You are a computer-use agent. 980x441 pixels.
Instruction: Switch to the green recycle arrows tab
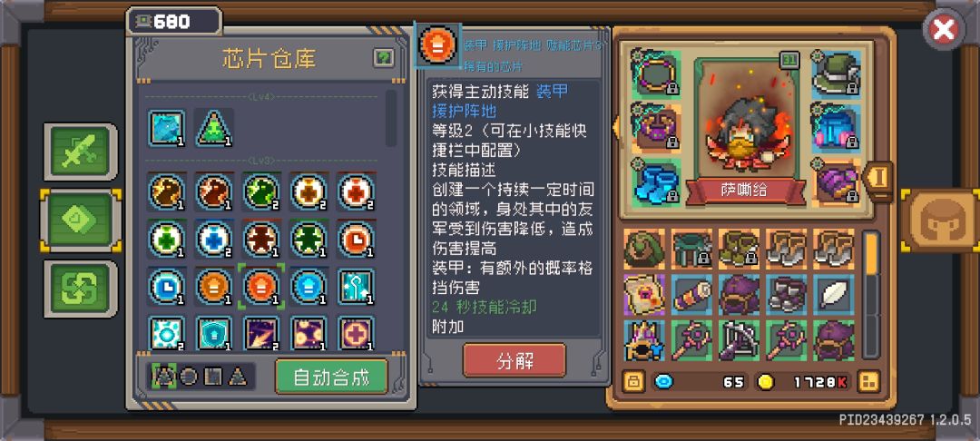pyautogui.click(x=81, y=289)
